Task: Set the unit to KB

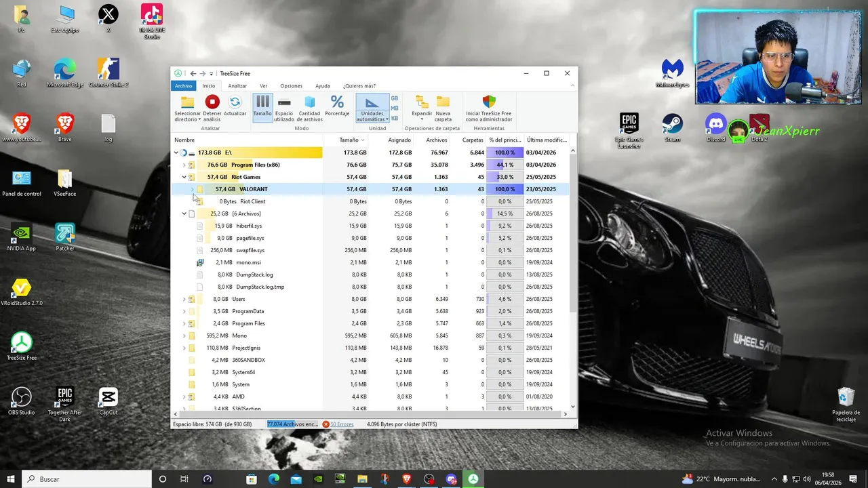Action: 395,117
